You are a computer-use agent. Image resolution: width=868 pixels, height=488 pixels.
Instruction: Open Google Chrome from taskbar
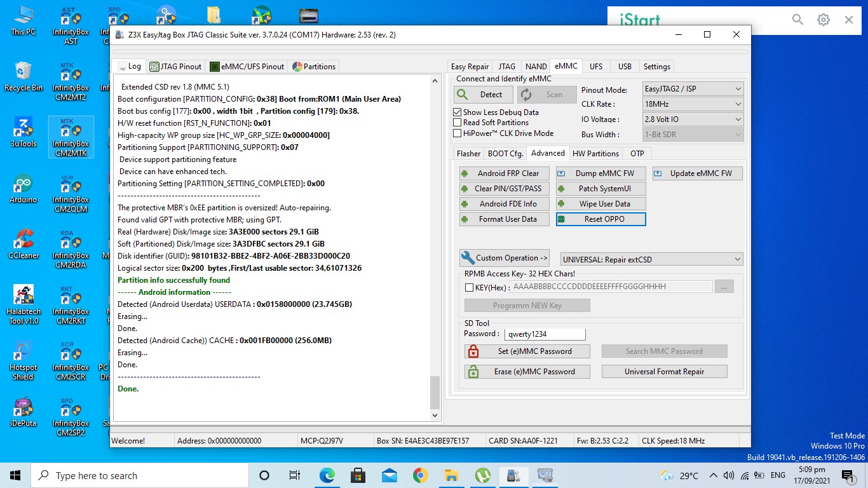(420, 475)
